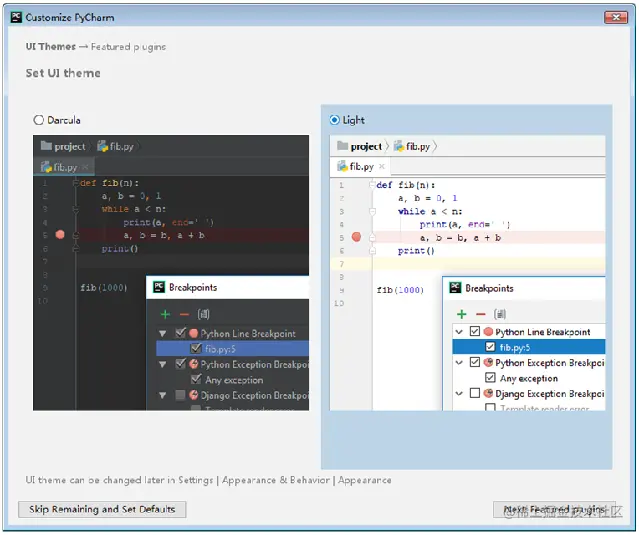Click group-by icon in Darcula Breakpoints toolbar
This screenshot has width=639, height=535.
[x=203, y=314]
